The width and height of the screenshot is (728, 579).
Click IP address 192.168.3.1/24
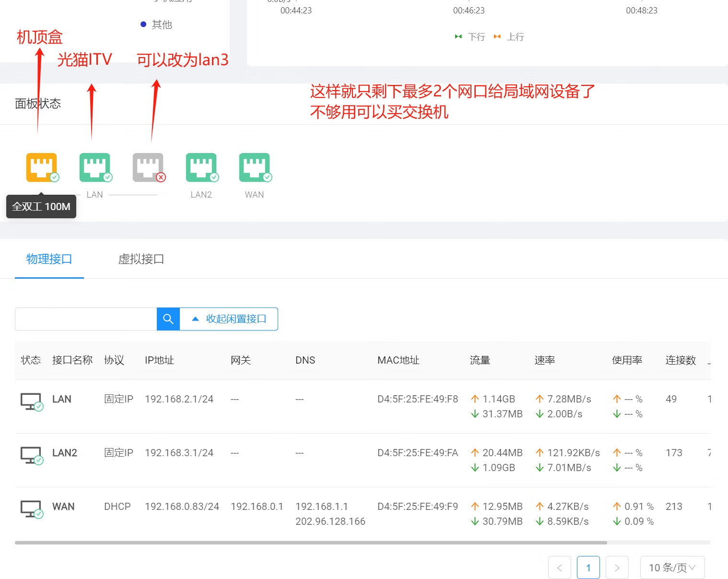tap(179, 453)
